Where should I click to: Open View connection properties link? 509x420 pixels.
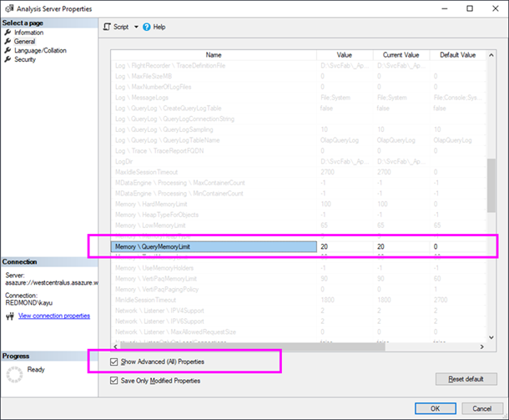[x=54, y=316]
